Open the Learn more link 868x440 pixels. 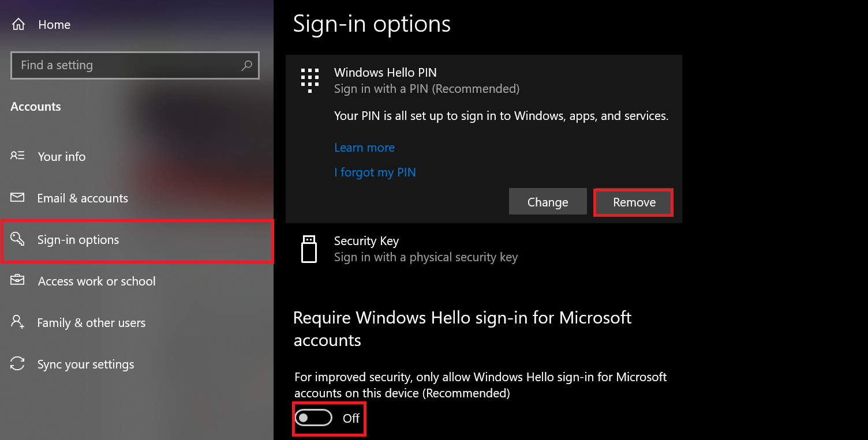click(x=364, y=148)
